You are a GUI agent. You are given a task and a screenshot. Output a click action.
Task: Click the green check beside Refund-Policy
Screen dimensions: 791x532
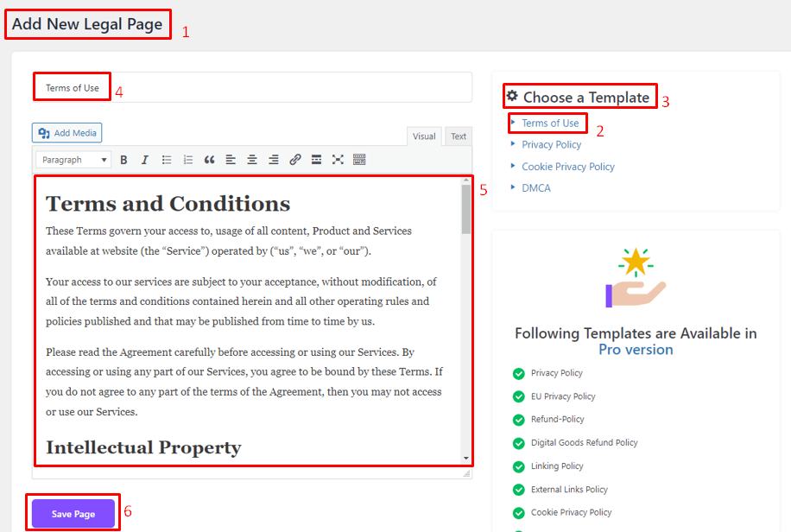pos(519,420)
